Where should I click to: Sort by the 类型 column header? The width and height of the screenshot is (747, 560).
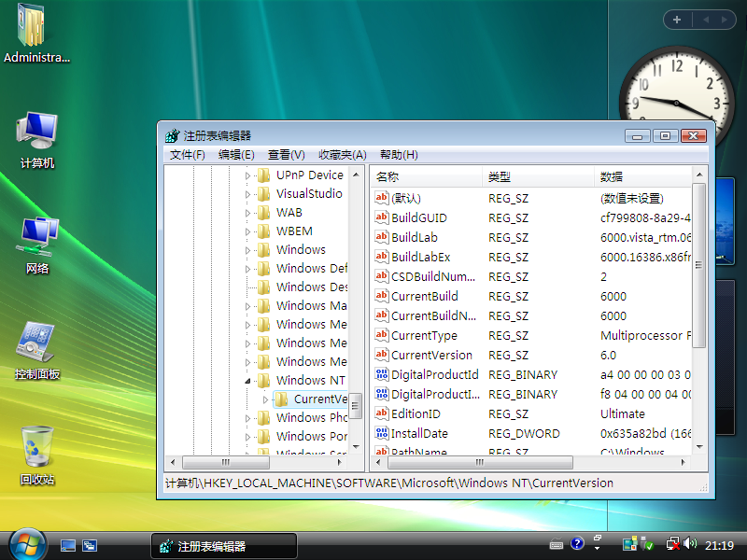pyautogui.click(x=539, y=176)
